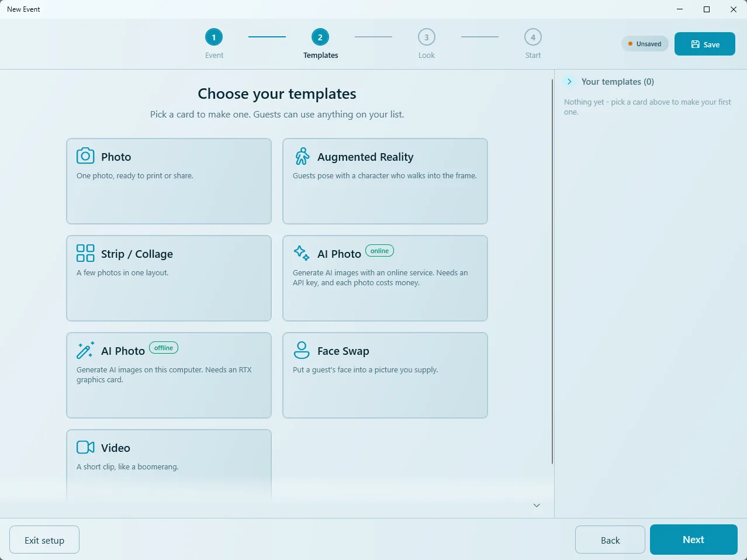Click 'Guests pose with a character' description
Screen dimensions: 747x560
click(x=385, y=175)
